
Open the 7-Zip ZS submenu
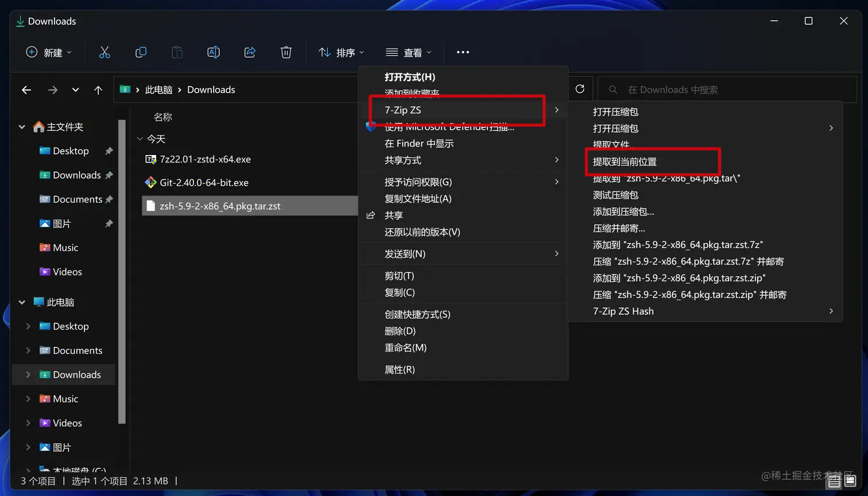[x=463, y=110]
